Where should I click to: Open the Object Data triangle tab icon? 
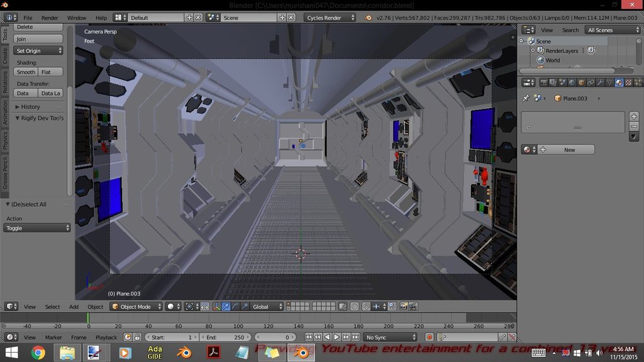(x=609, y=82)
